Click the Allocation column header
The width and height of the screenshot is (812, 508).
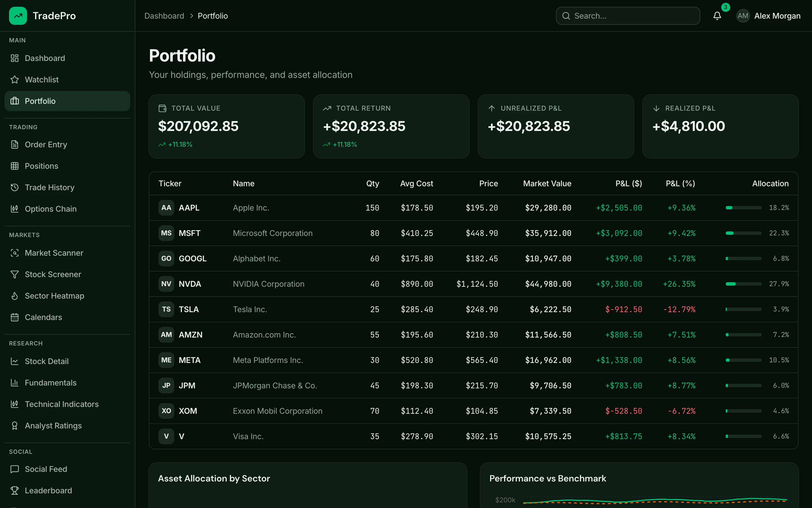coord(770,183)
